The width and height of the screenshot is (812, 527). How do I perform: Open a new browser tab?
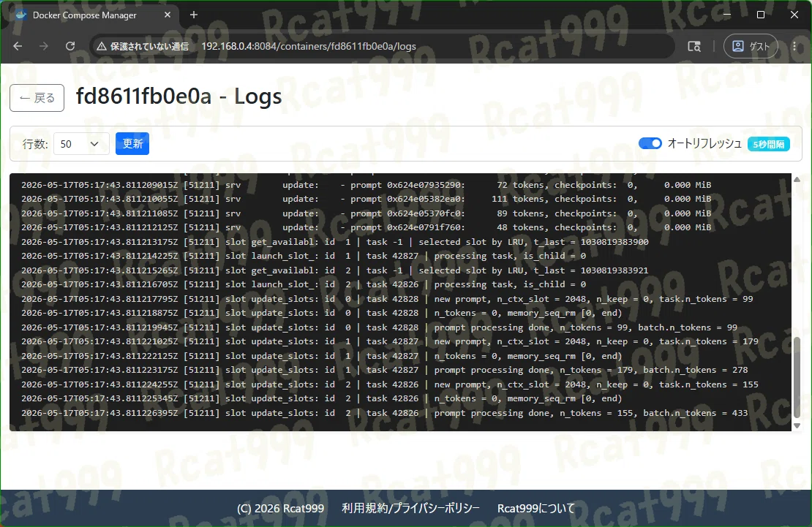point(194,15)
